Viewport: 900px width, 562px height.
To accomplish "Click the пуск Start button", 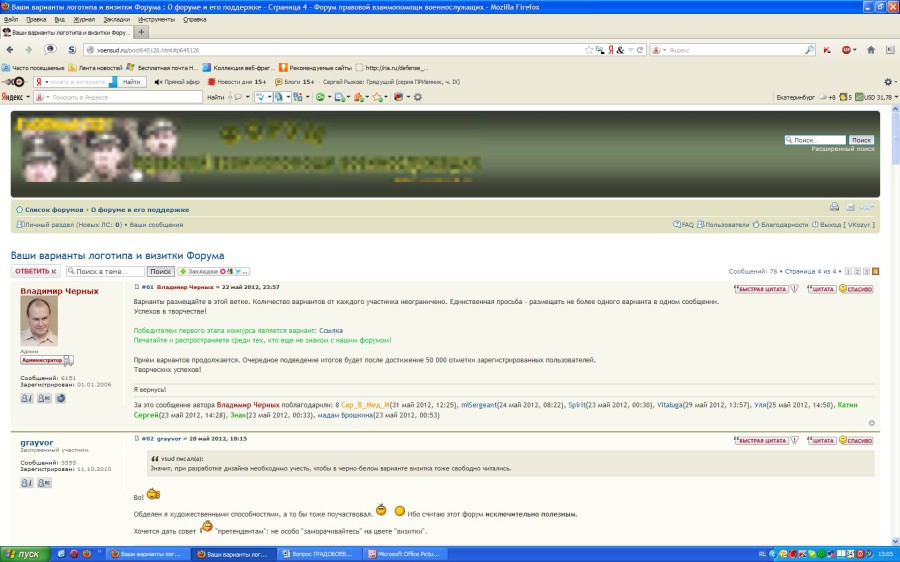I will point(23,553).
